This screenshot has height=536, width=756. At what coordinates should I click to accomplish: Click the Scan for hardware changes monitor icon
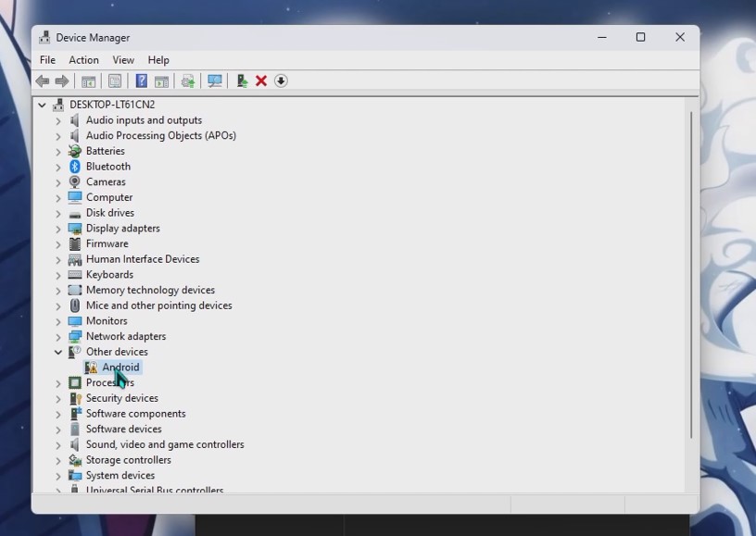[x=215, y=81]
